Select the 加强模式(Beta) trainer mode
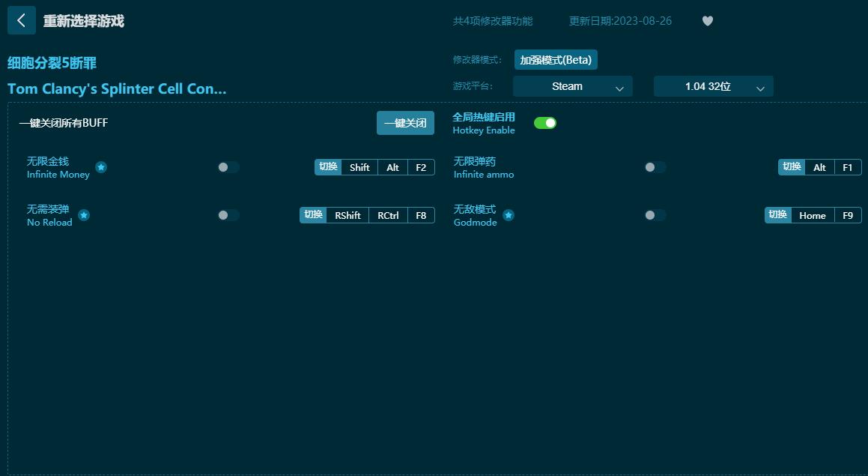The width and height of the screenshot is (868, 476). click(x=556, y=58)
